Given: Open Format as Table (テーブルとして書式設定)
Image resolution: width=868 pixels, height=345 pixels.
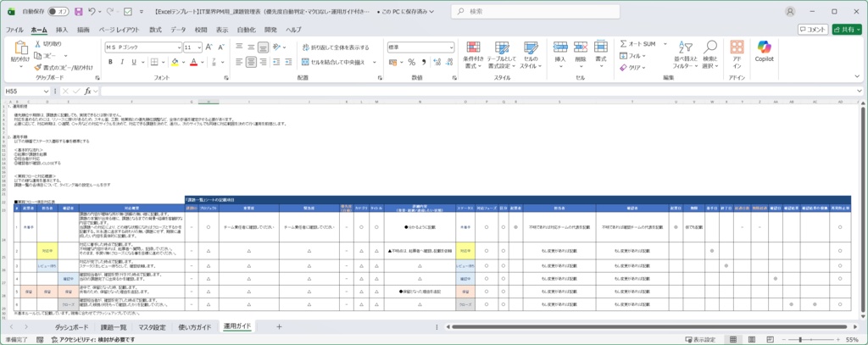Looking at the screenshot, I should 502,55.
